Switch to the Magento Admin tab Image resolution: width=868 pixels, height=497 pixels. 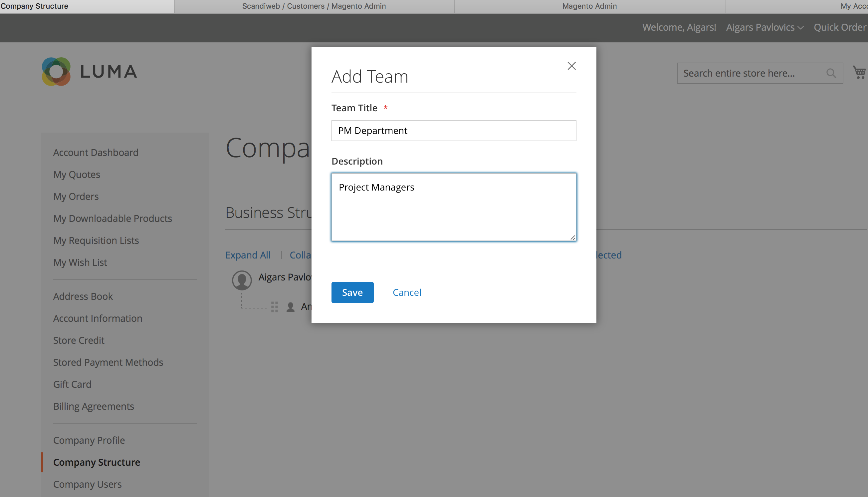pos(589,6)
